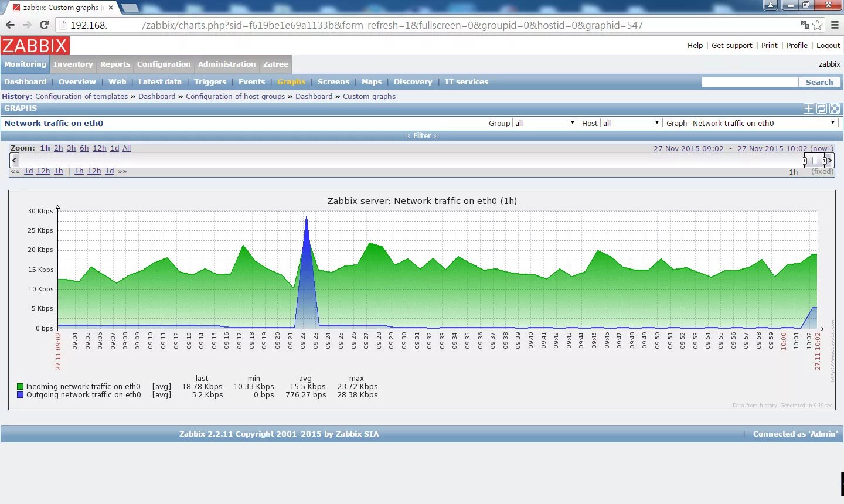844x504 pixels.
Task: Go forward in the browser
Action: pyautogui.click(x=27, y=25)
